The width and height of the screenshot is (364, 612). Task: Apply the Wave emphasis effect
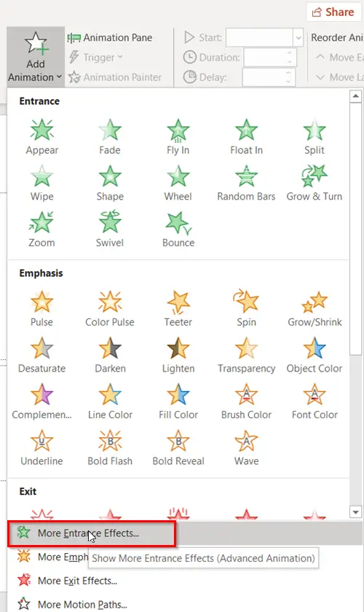tap(246, 447)
